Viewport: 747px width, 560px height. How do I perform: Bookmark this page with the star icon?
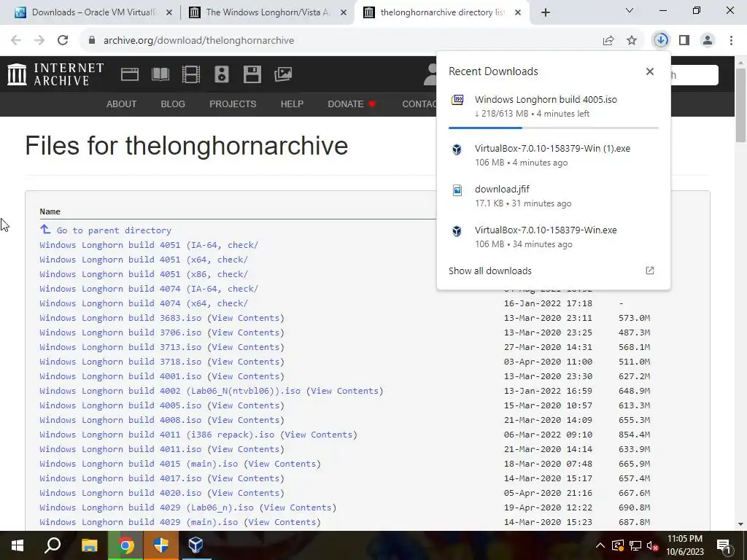tap(632, 41)
